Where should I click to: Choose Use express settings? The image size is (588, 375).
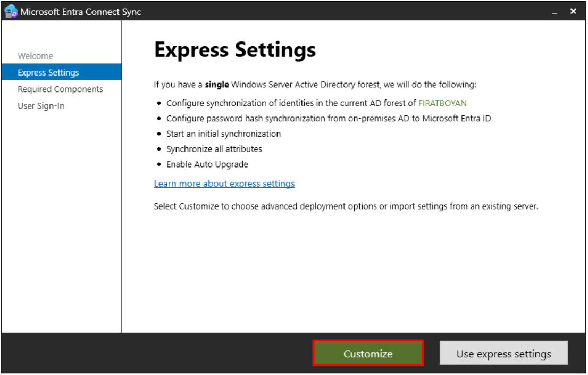pos(503,353)
